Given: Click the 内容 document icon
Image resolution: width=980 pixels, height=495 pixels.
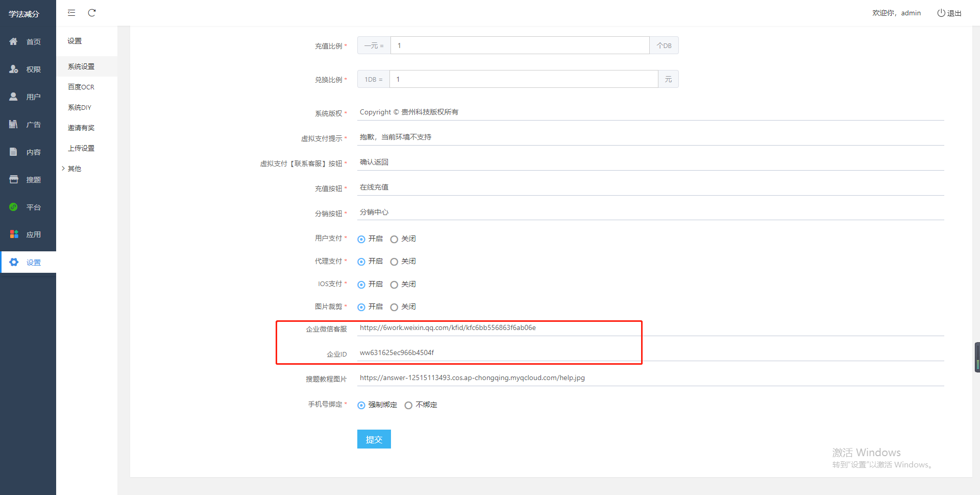Looking at the screenshot, I should 14,152.
